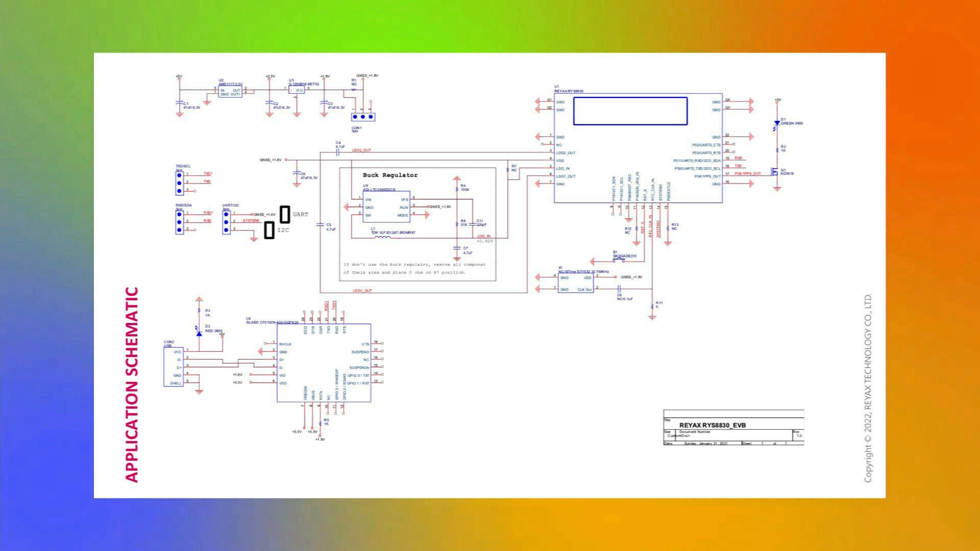980x551 pixels.
Task: Click the 'P02/UART0_CTS' pin on U1
Action: pos(706,145)
